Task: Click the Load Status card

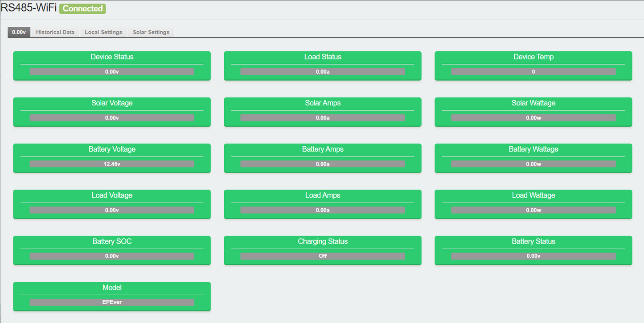Action: [x=323, y=65]
